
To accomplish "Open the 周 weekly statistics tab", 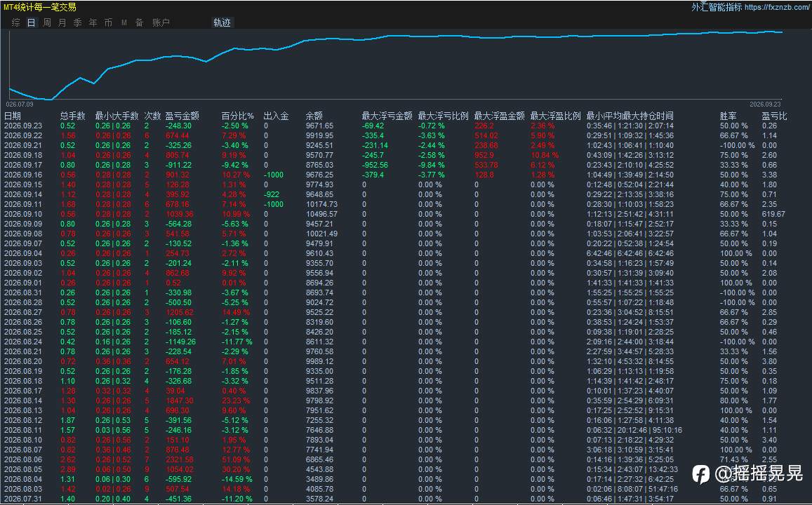I will pyautogui.click(x=47, y=22).
